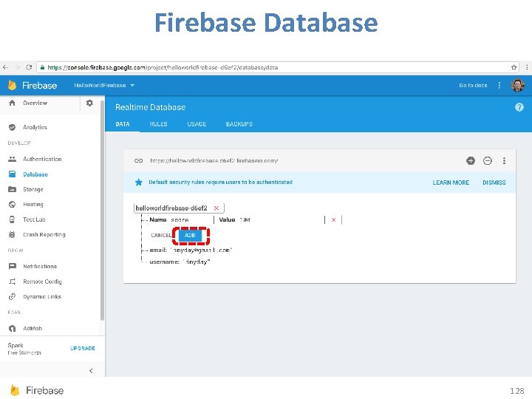Switch to the USAGE tab
Viewport: 532px width, 399px height.
coord(197,124)
